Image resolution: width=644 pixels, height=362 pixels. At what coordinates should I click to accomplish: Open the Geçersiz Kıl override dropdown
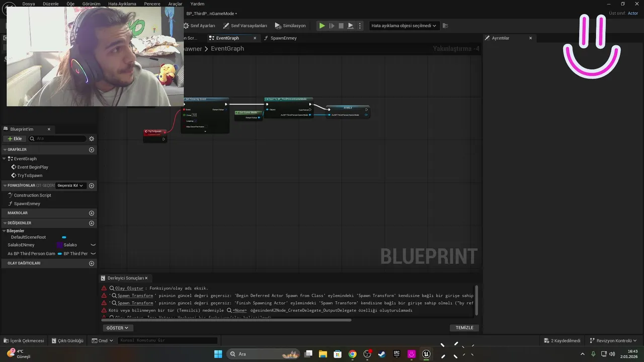[x=70, y=186]
